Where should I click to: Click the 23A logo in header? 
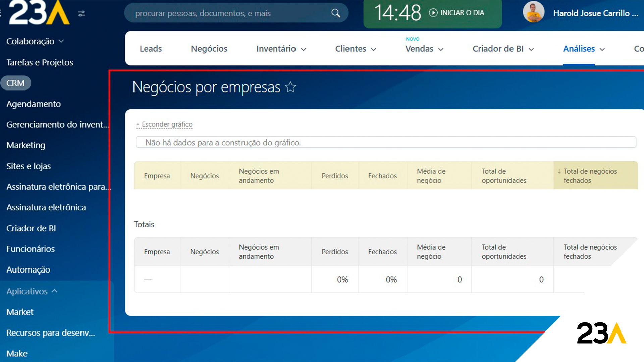pos(39,13)
